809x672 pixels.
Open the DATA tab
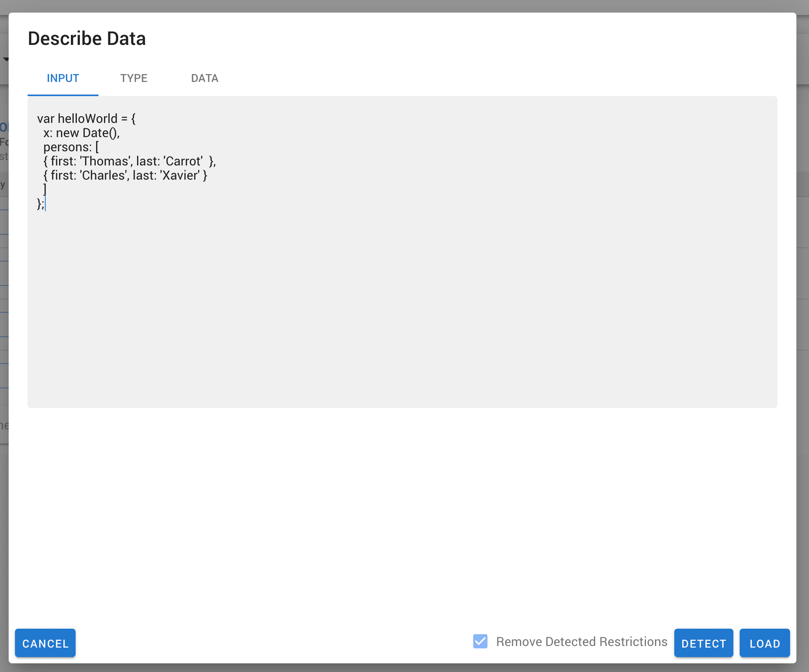click(204, 78)
